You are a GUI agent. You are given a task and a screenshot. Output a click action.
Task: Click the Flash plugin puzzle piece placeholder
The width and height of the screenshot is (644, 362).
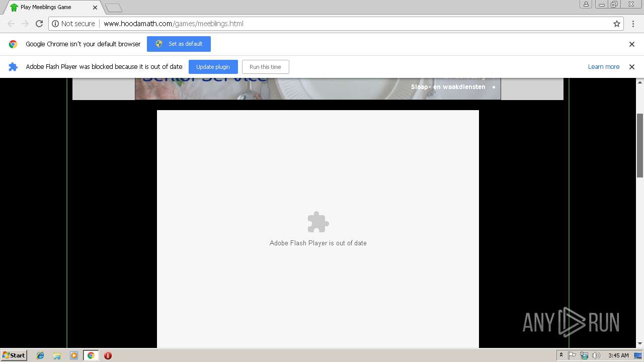click(318, 222)
